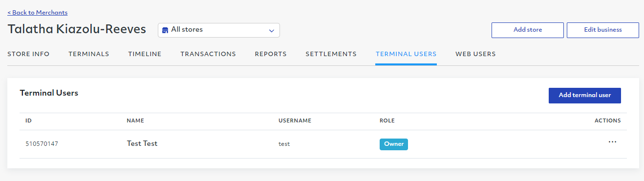Click the Add store button
Screen dimensions: 644x181
click(528, 30)
